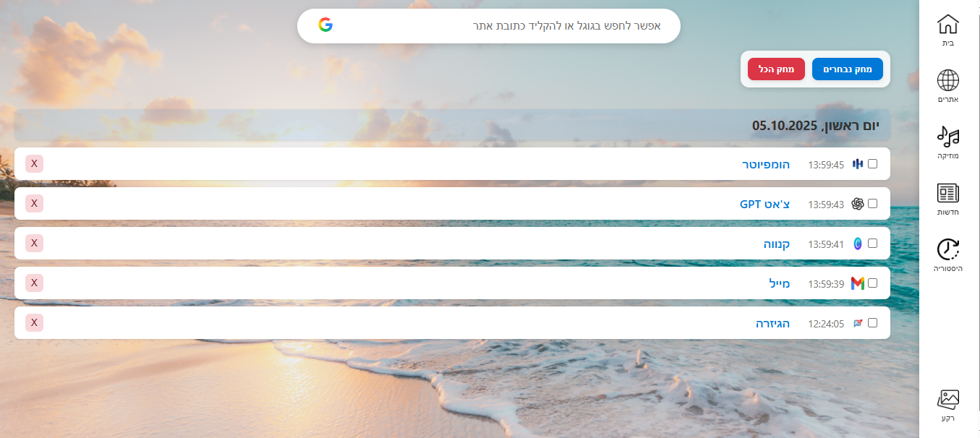Check the box for הגיזרה entry
This screenshot has width=980, height=438.
[873, 323]
